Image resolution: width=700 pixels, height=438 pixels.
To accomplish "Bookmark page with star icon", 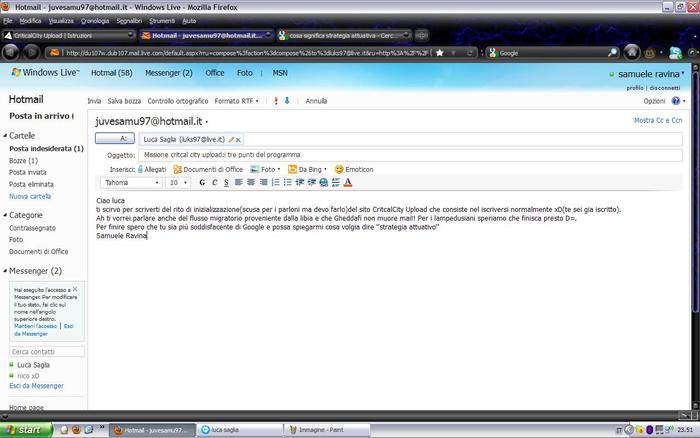I will pos(440,53).
